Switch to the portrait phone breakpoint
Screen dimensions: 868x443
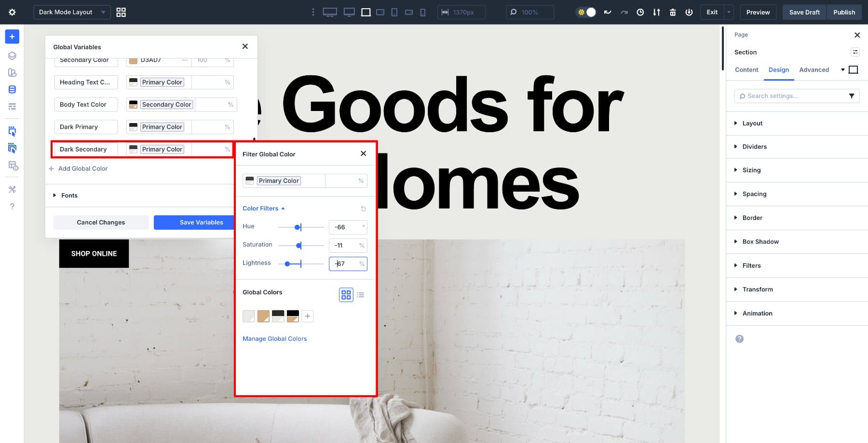click(x=423, y=12)
